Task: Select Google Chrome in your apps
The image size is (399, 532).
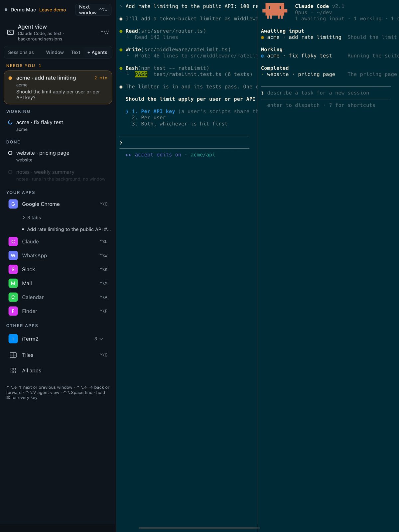Action: 58,204
